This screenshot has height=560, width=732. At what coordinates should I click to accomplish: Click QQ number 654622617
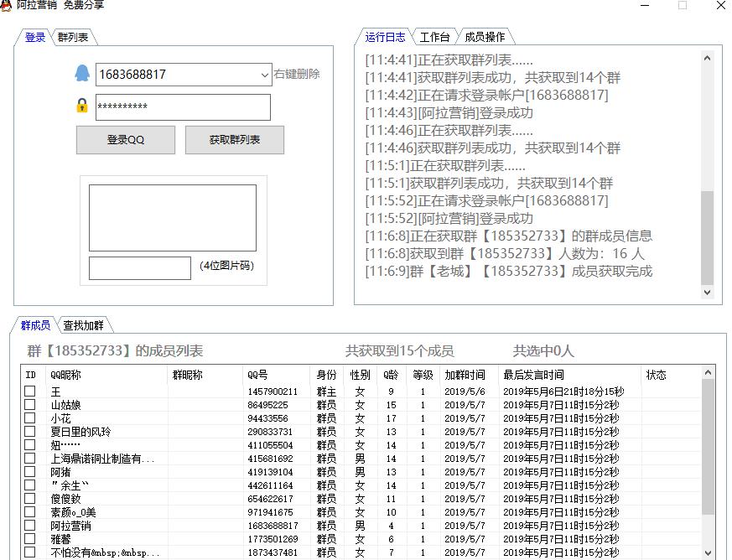(270, 499)
